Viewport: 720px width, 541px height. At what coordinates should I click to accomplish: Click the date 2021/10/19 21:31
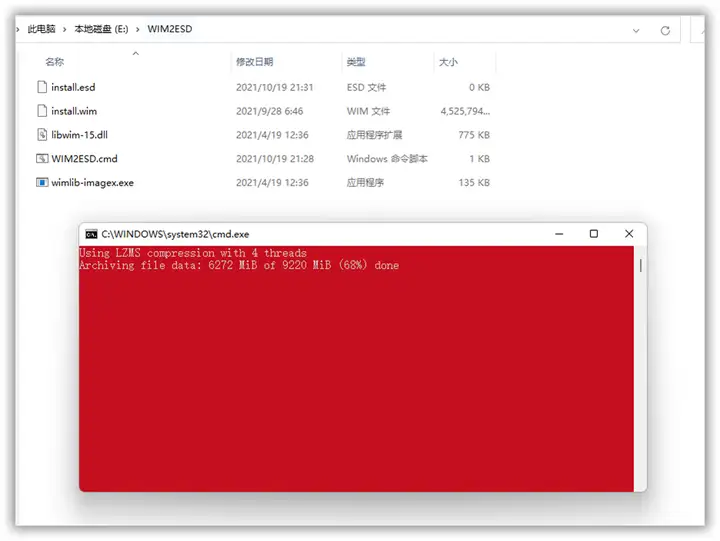click(275, 87)
